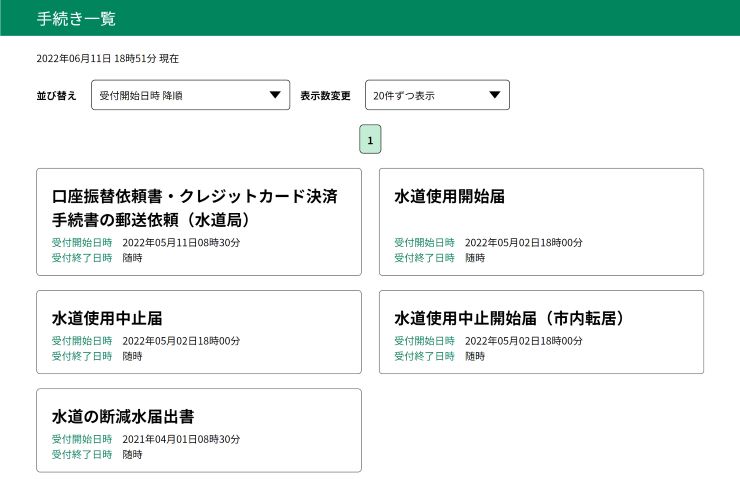Click 受付開始日時 label in 水道使用開始届 card
Viewport: 740px width, 479px height.
coord(424,243)
